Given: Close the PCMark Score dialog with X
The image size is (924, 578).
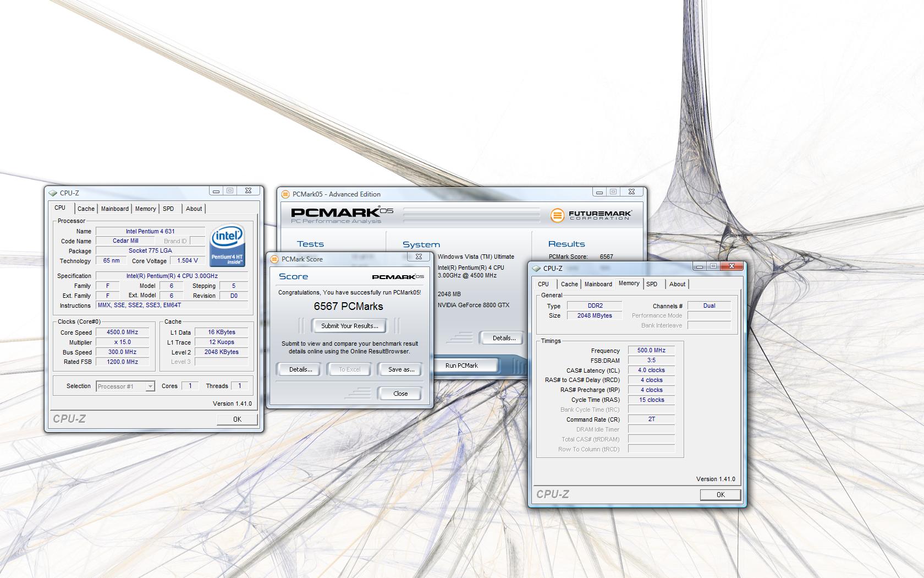Looking at the screenshot, I should [419, 257].
